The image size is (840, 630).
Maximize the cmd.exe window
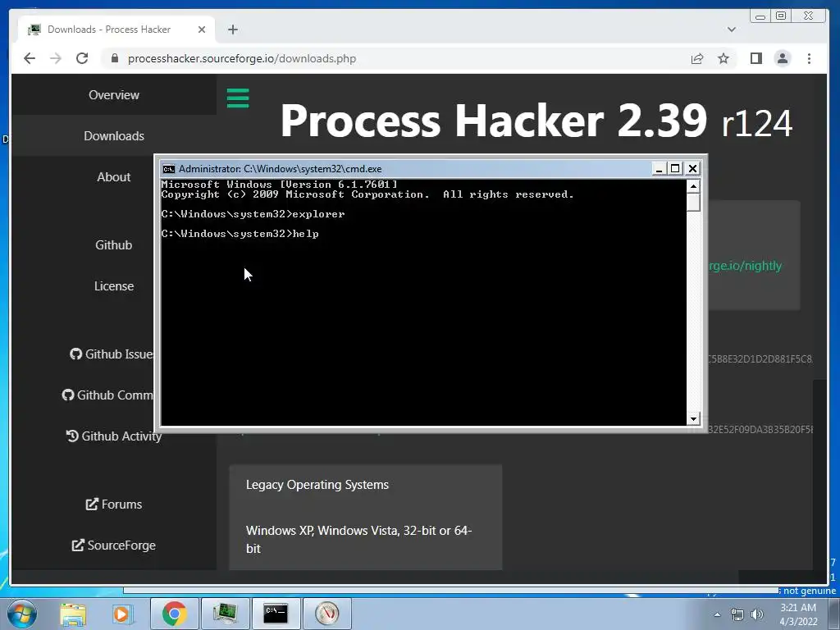(x=676, y=169)
